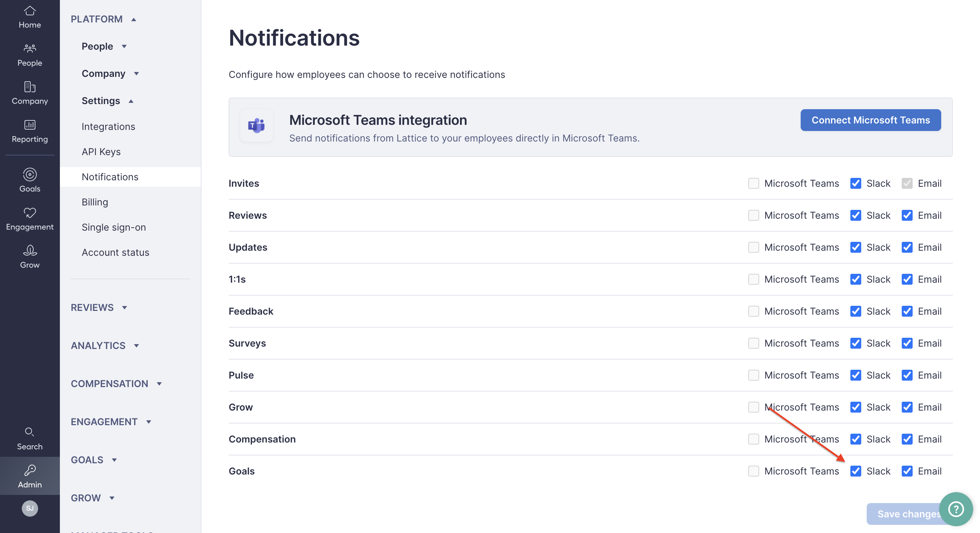Enable Microsoft Teams for Invites

tap(753, 184)
